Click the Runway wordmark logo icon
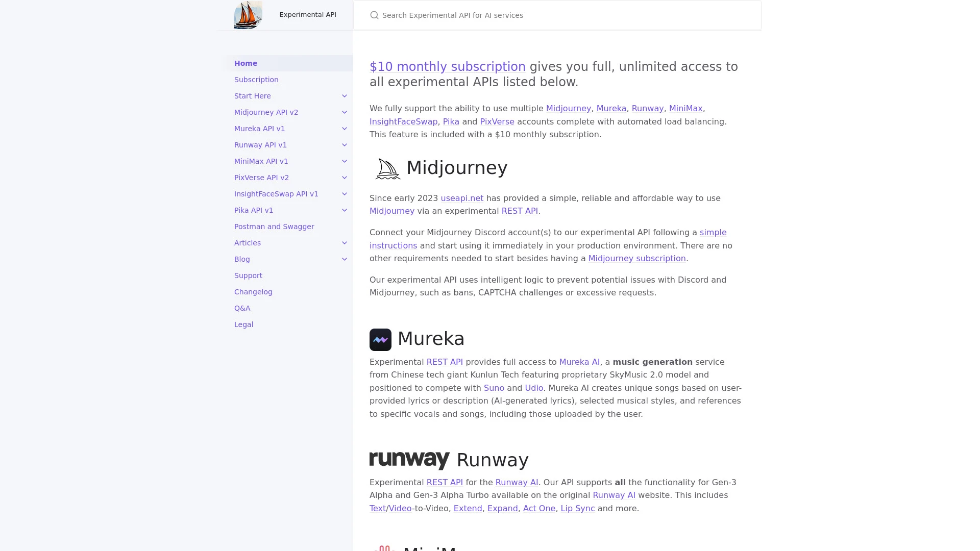 (x=409, y=460)
